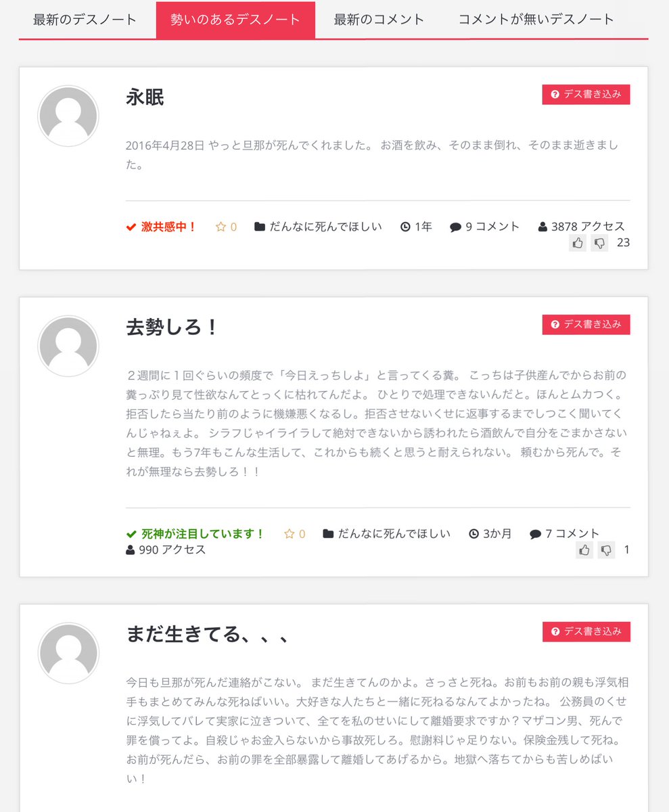Click thumbs-up icon on 永眠 post

(x=578, y=243)
